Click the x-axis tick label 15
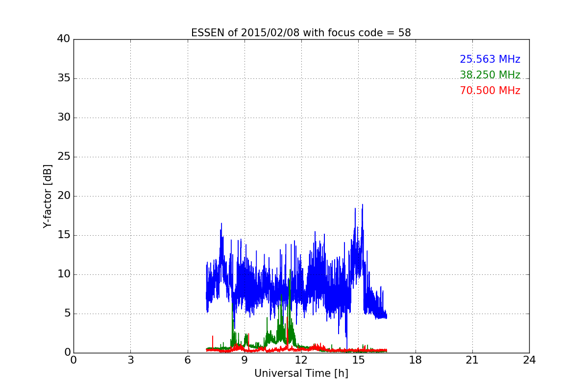 click(x=358, y=360)
